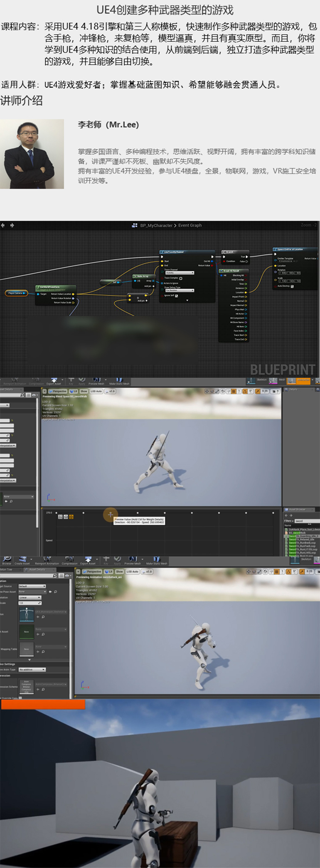Image resolution: width=320 pixels, height=868 pixels.
Task: Select Sword1h_Relaxed_Idle in Asset Browser list
Action: 302,539
